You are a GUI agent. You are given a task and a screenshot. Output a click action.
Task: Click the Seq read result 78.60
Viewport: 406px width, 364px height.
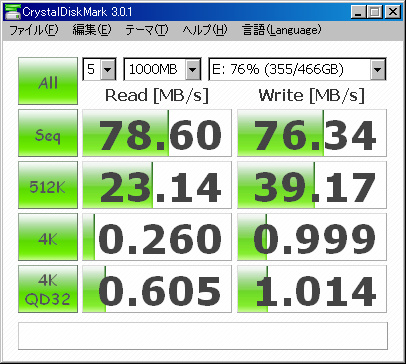pyautogui.click(x=157, y=133)
